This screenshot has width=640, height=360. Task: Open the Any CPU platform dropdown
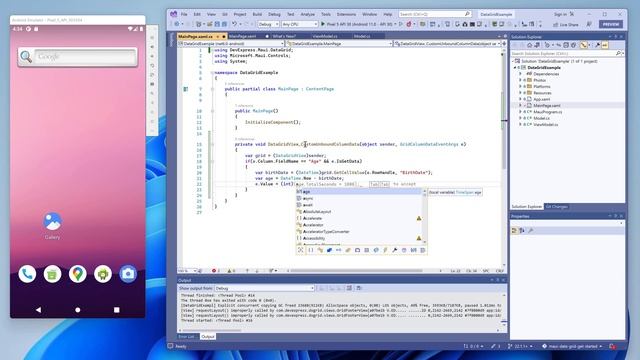(300, 24)
